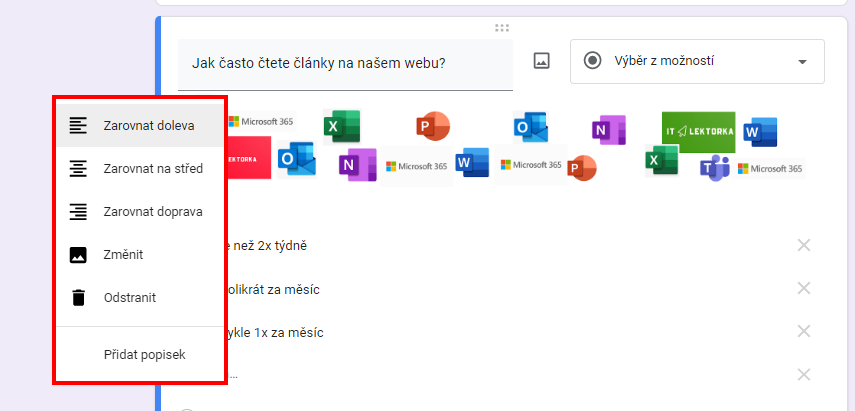
Task: Grab the six-dot drag handle above question
Action: tap(502, 28)
